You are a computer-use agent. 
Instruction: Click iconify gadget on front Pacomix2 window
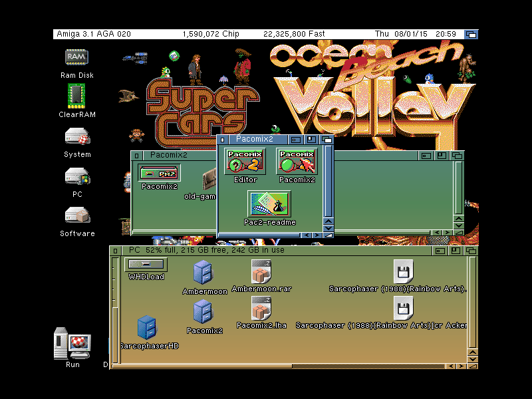(x=296, y=140)
